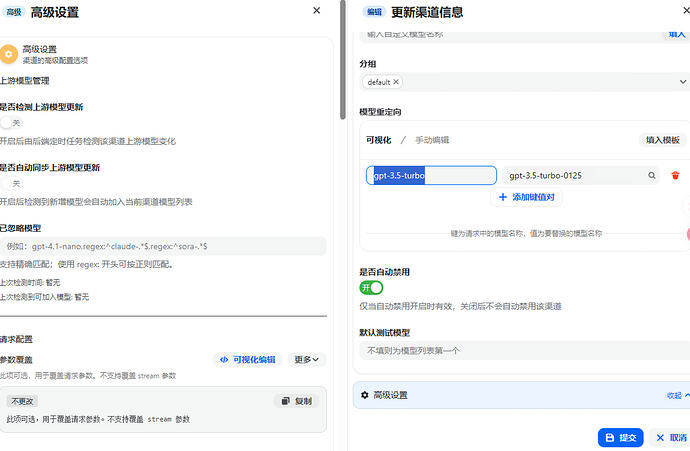690x451 pixels.
Task: Click the 上游模型管理 heading
Action: [x=25, y=81]
